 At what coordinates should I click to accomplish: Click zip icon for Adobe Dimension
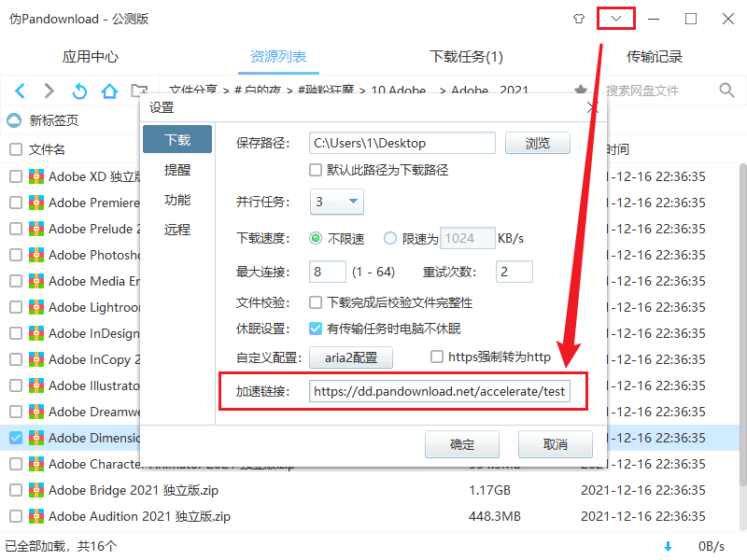36,438
